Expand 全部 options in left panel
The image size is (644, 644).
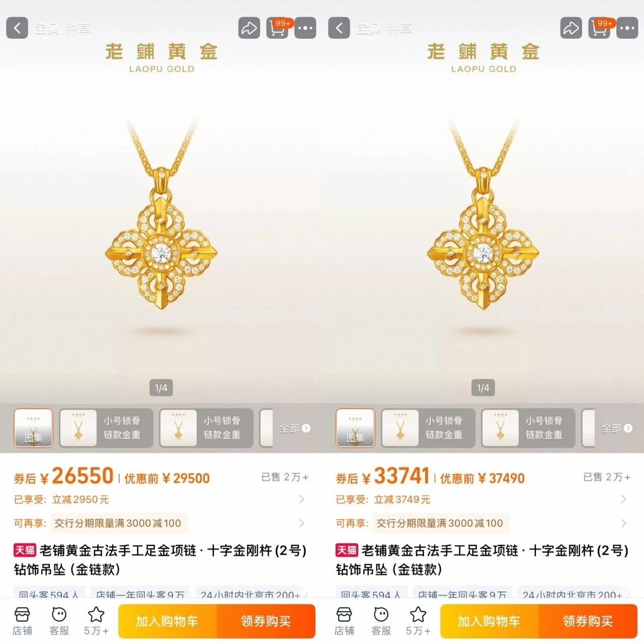(x=295, y=428)
